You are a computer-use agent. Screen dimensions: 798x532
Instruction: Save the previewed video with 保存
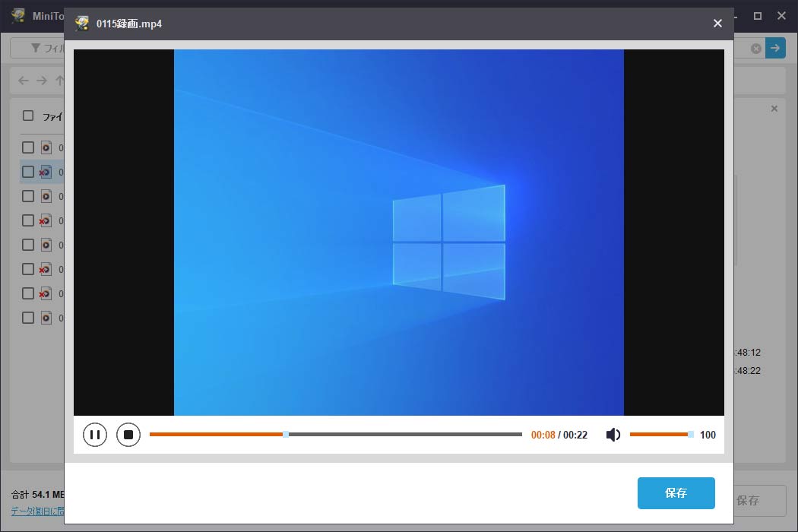676,492
